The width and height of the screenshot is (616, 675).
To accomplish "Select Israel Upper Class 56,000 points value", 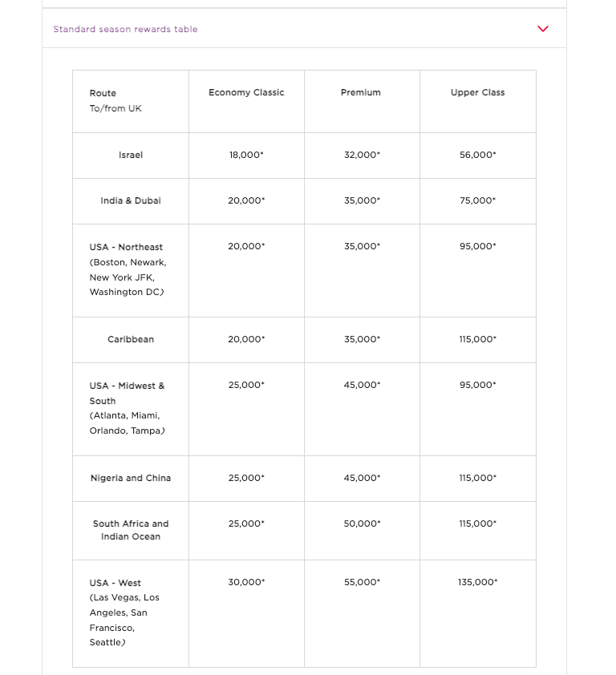I will pos(477,155).
